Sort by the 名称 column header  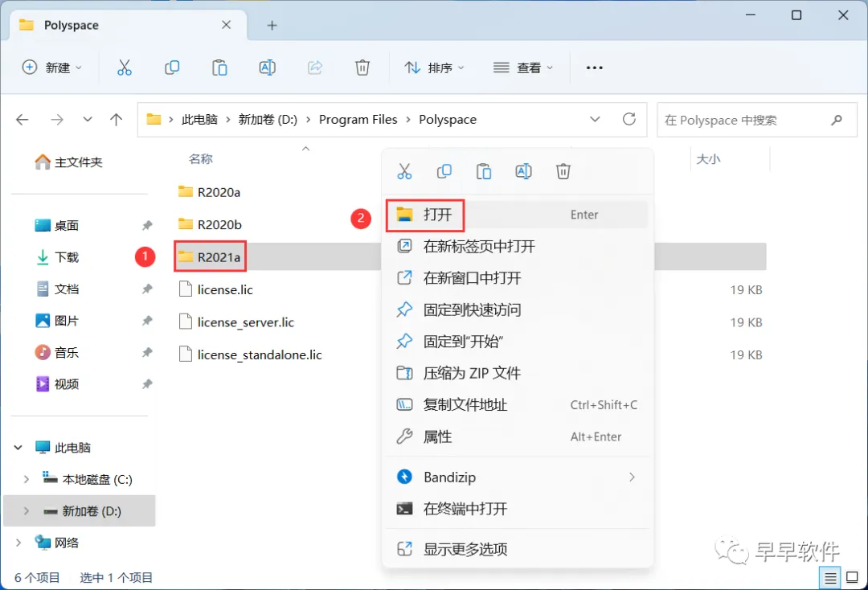200,159
